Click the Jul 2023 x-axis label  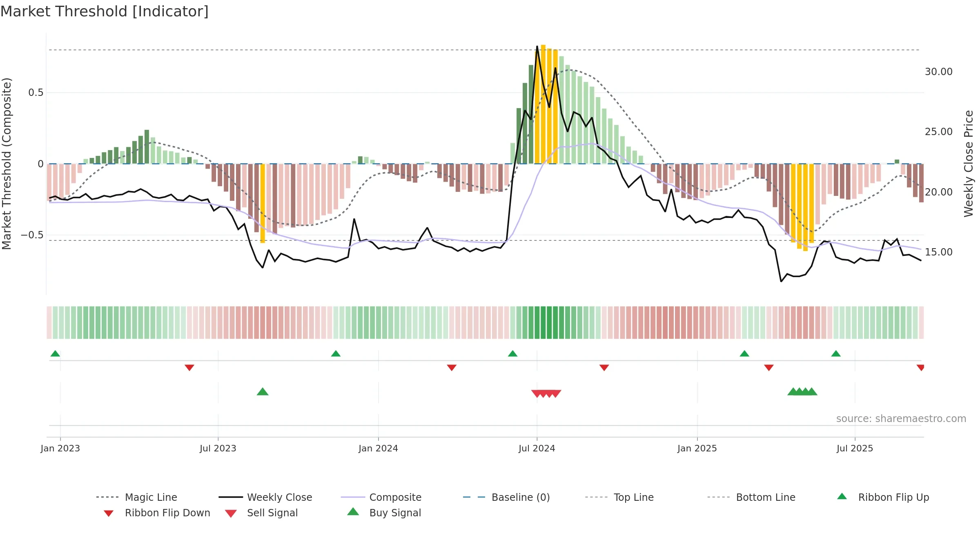(218, 448)
